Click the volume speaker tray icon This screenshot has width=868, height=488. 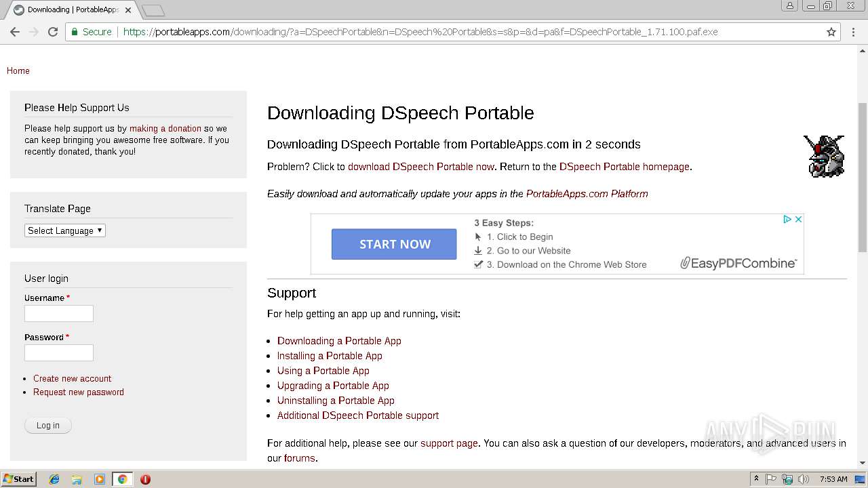point(804,479)
